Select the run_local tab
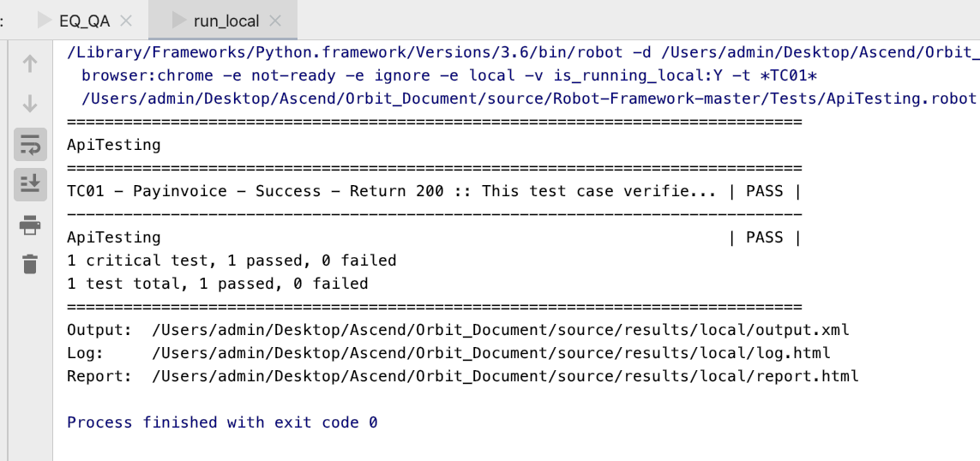The height and width of the screenshot is (461, 980). click(226, 21)
